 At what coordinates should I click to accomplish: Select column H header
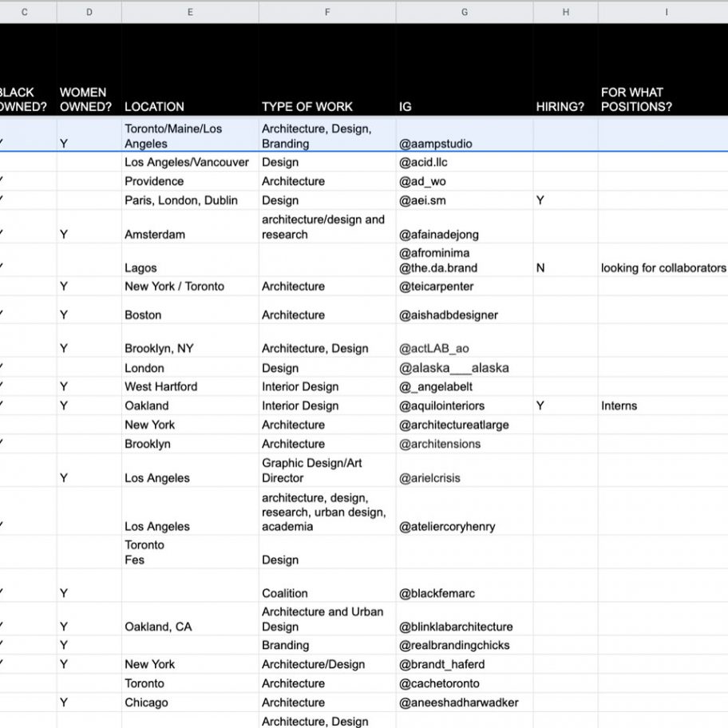point(565,12)
